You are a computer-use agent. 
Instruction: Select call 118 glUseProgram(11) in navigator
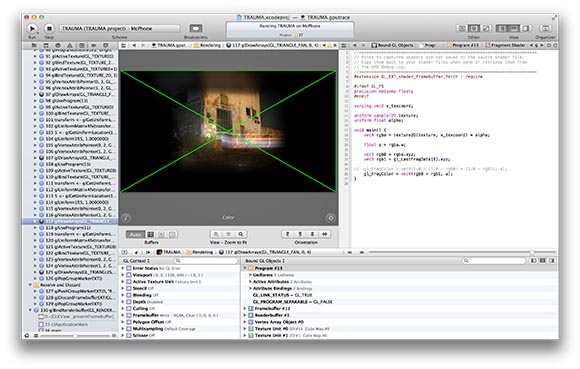coord(70,228)
